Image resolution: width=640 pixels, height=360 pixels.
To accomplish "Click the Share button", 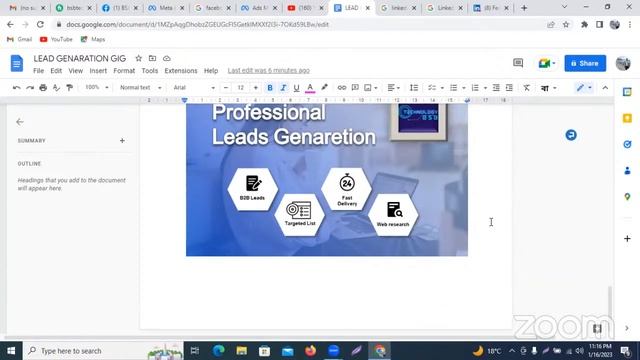I will pyautogui.click(x=585, y=63).
